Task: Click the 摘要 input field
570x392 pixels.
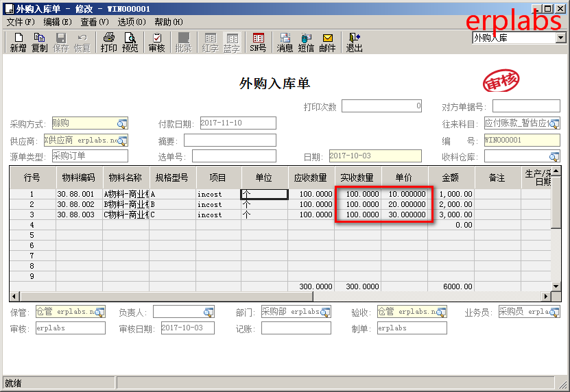Action: pyautogui.click(x=230, y=140)
